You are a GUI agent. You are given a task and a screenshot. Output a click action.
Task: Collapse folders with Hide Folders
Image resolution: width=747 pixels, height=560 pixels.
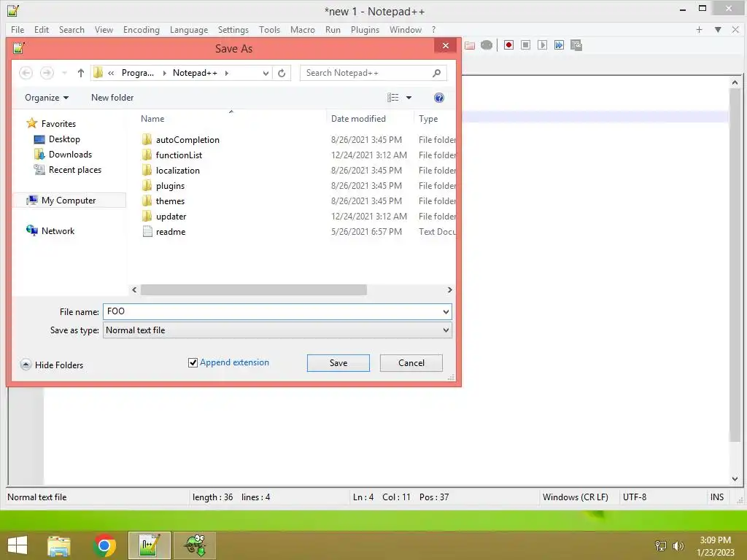coord(52,365)
